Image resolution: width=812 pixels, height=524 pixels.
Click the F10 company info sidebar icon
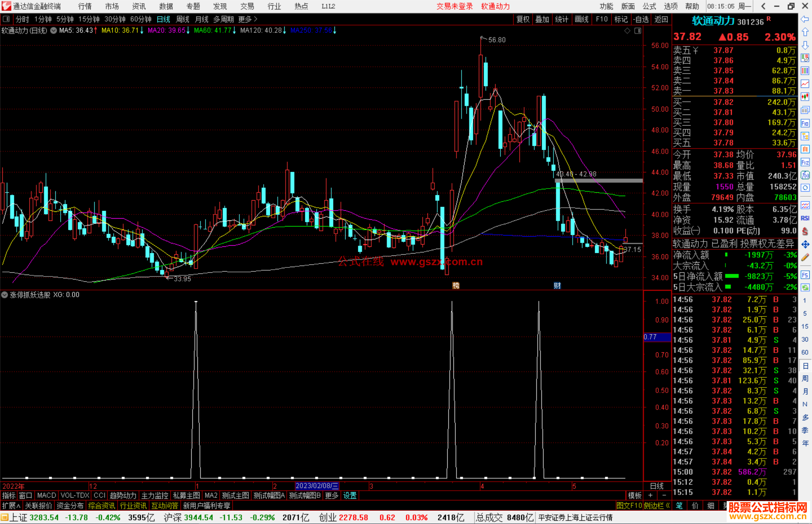click(x=805, y=124)
